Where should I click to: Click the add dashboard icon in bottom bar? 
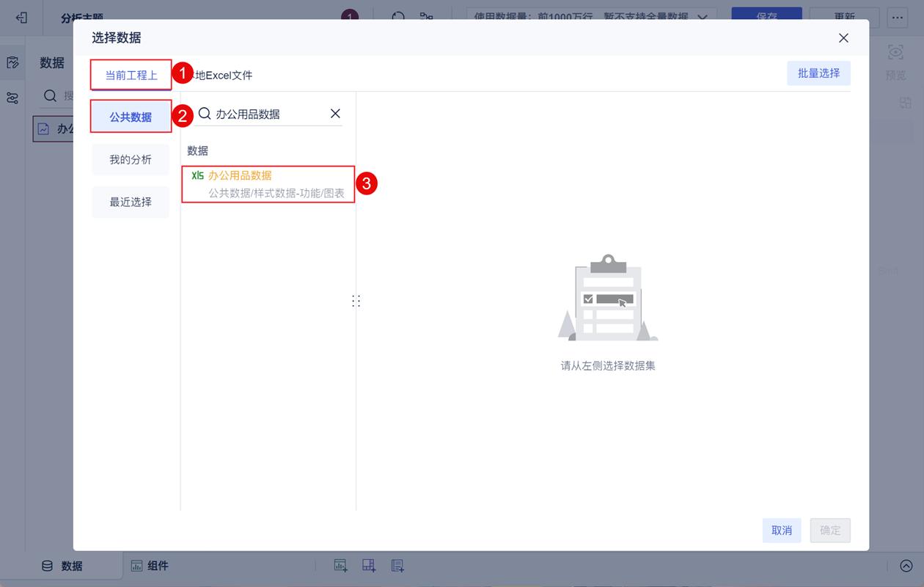point(369,566)
